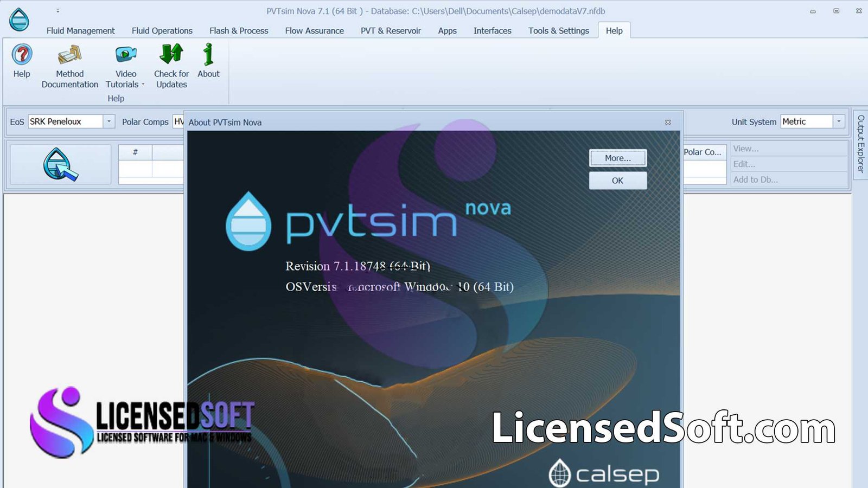This screenshot has height=488, width=868.
Task: Click the Revision 7.1.18748 text
Action: [358, 266]
